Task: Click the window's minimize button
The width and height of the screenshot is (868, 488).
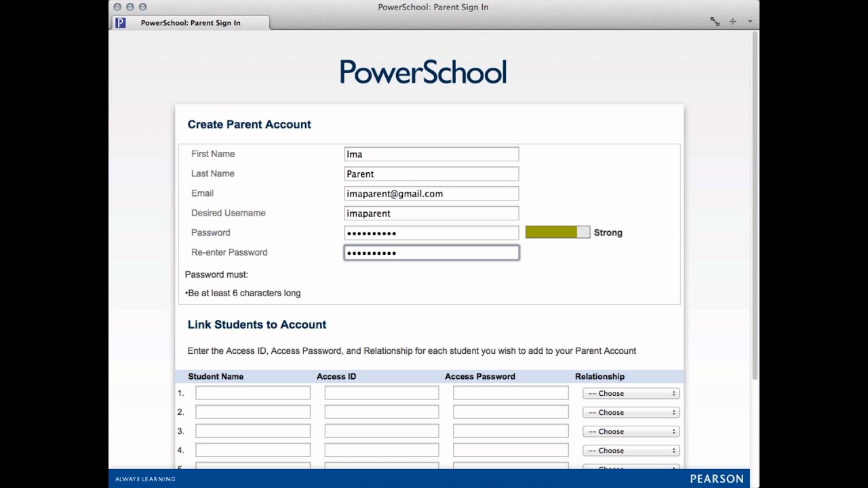Action: pyautogui.click(x=130, y=7)
